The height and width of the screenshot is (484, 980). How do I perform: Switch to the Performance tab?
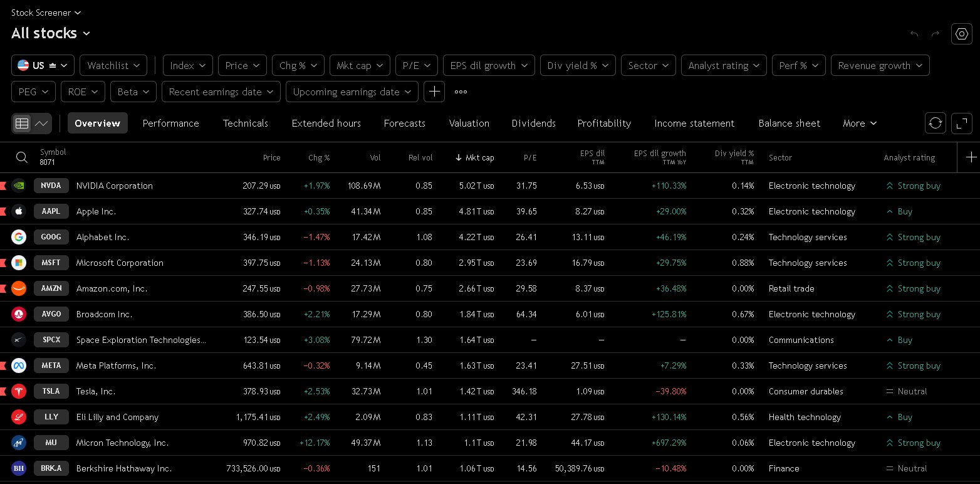click(x=171, y=123)
